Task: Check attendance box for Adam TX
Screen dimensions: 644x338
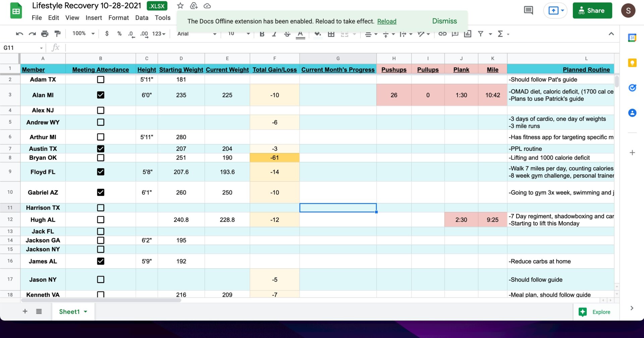Action: (101, 79)
